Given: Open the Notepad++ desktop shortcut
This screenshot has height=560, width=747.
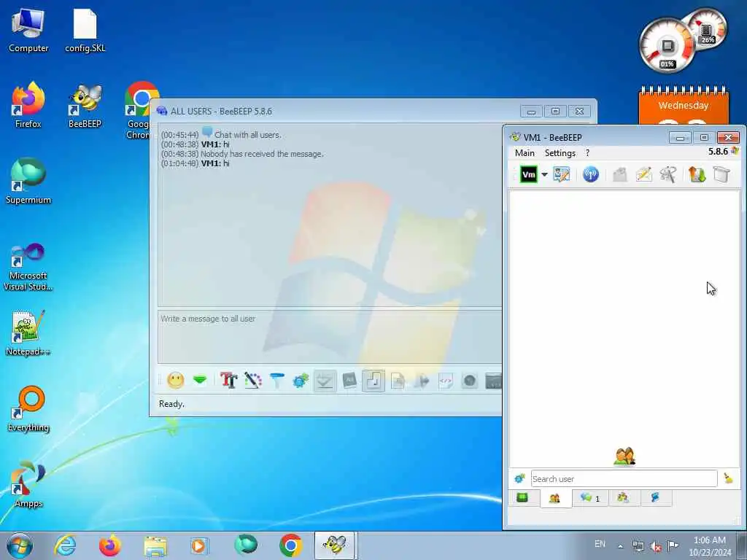Looking at the screenshot, I should (x=28, y=333).
